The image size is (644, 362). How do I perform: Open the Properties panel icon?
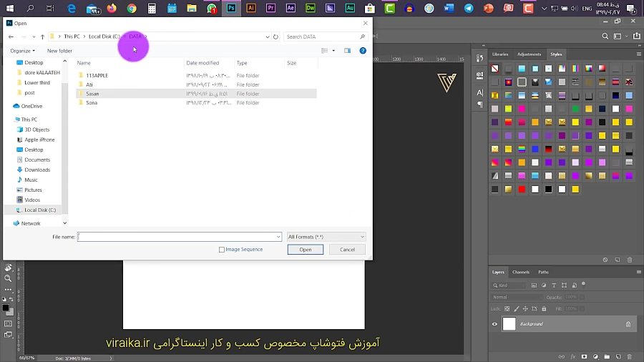tap(479, 76)
